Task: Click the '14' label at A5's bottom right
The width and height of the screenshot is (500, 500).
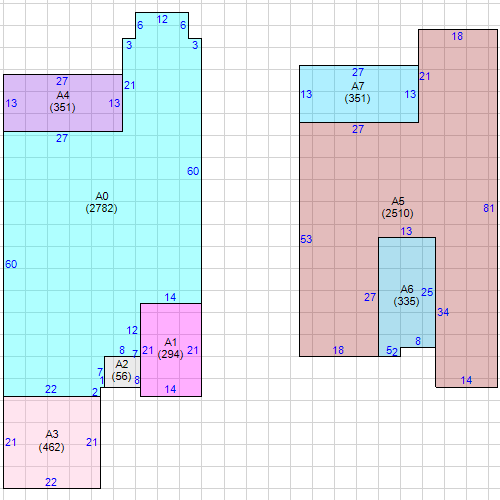Action: [466, 380]
